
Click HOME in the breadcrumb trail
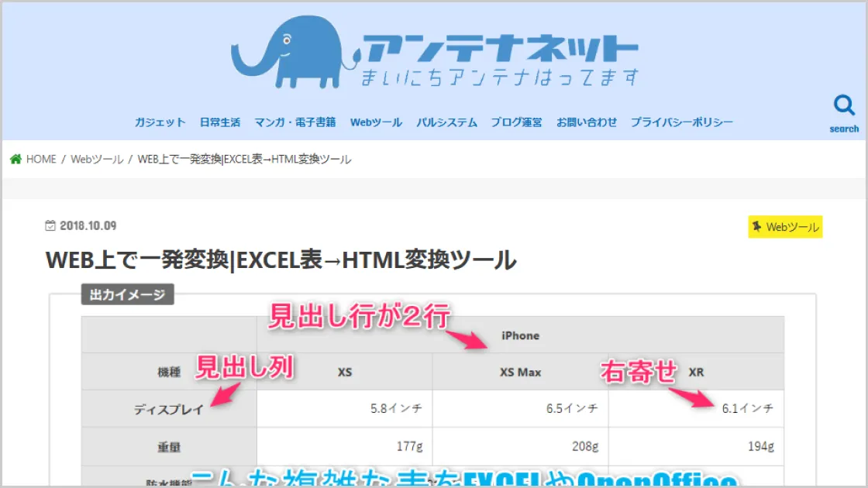(43, 159)
